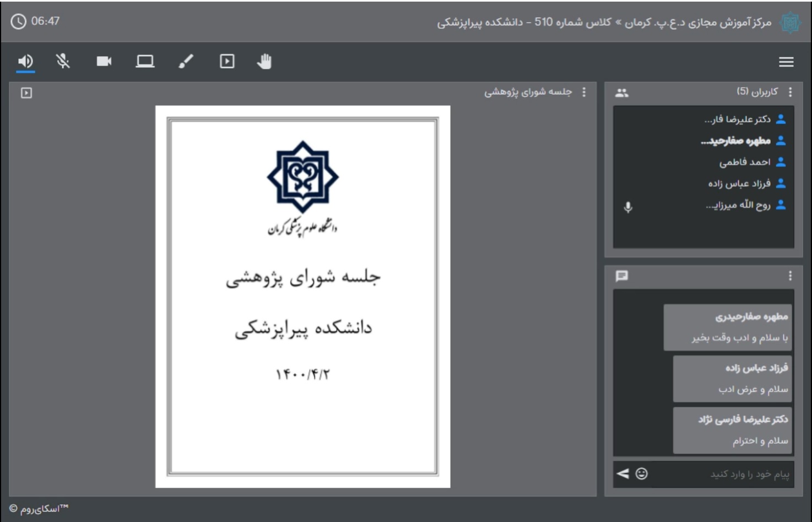Send the chat message
The image size is (812, 522).
622,473
